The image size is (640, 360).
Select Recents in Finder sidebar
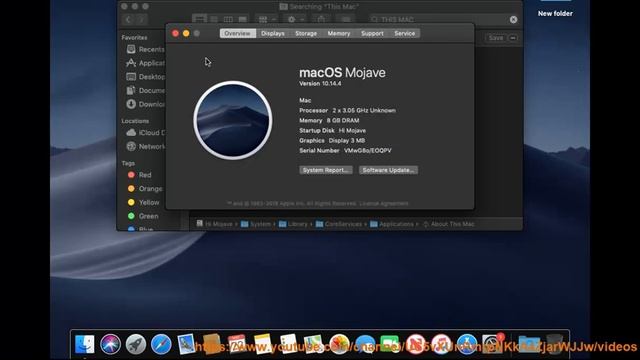[145, 49]
